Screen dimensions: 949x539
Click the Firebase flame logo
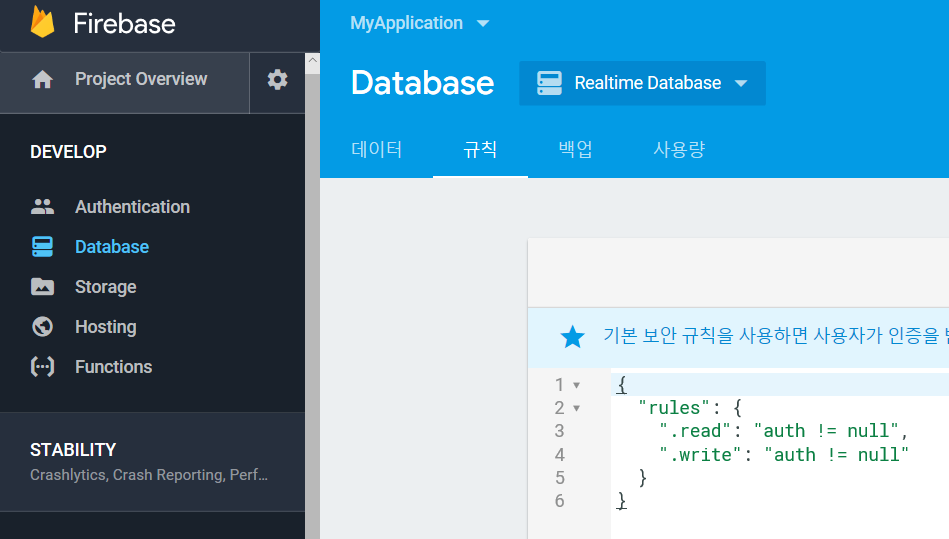click(42, 22)
